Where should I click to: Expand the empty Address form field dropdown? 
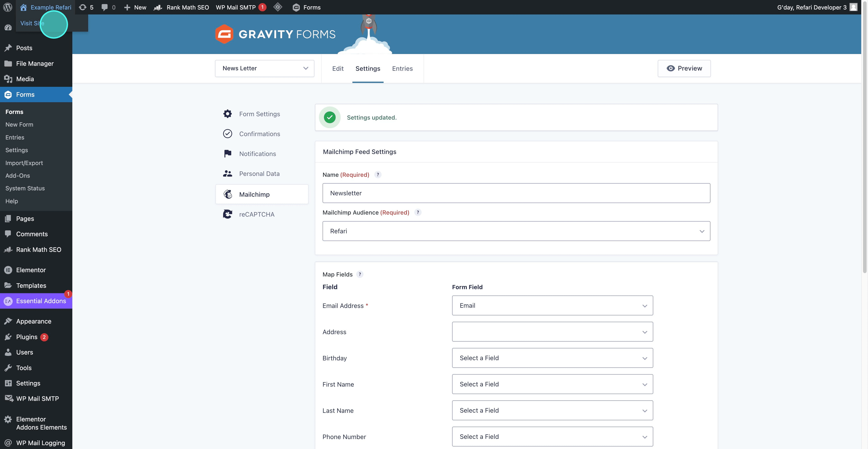552,332
